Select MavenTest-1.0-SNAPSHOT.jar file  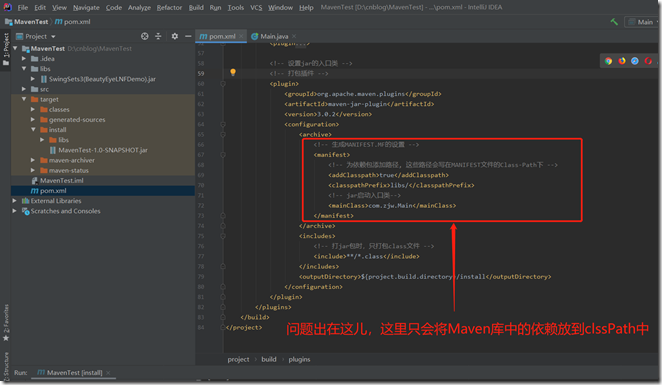[x=103, y=150]
